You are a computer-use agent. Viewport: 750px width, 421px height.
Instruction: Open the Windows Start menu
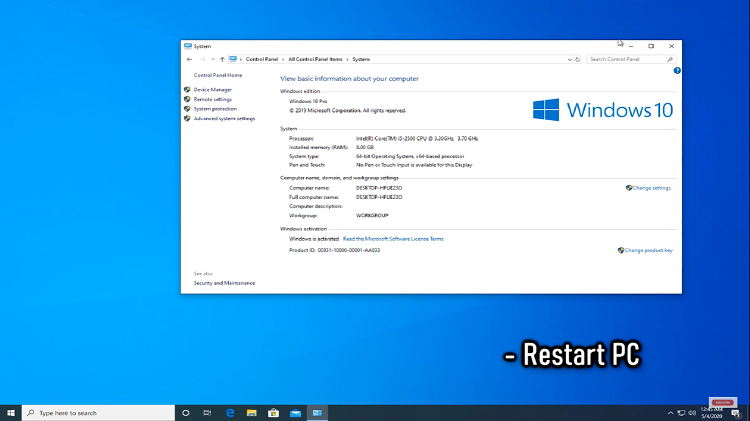point(11,412)
